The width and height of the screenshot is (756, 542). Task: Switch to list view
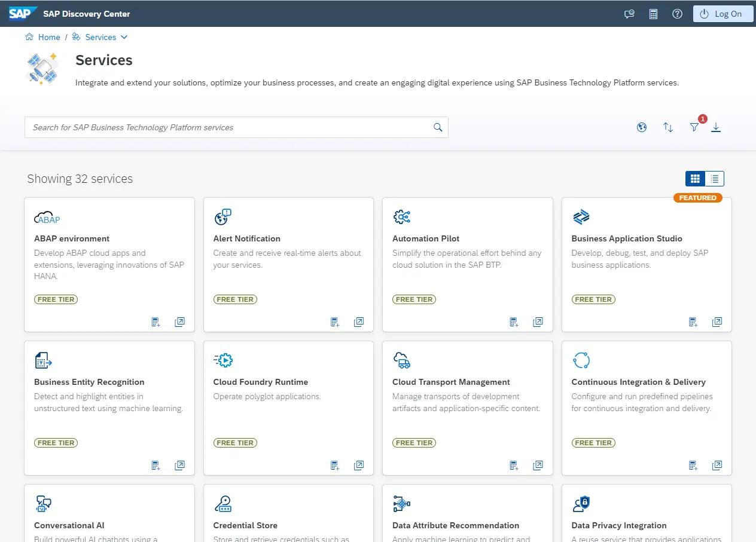pos(715,179)
